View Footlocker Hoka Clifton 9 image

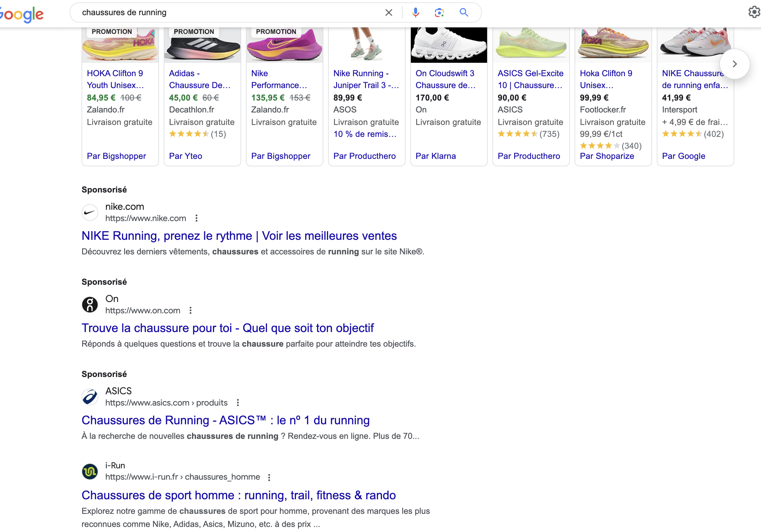[614, 45]
